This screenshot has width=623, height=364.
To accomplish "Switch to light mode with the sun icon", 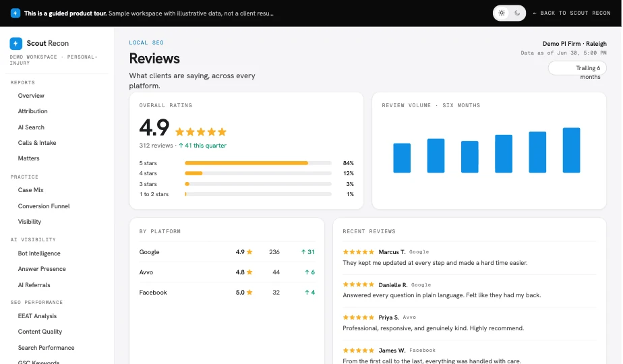I will click(502, 13).
